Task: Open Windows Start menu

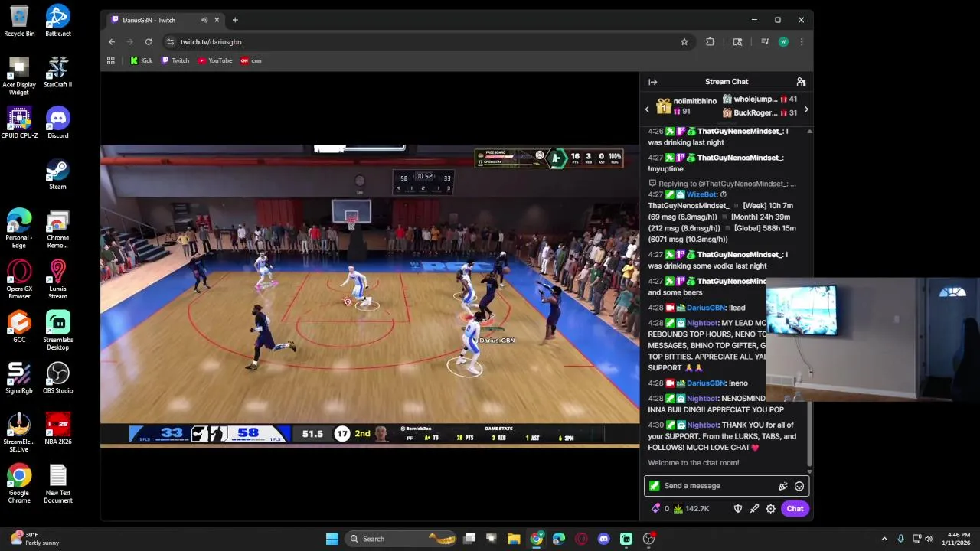Action: [332, 539]
